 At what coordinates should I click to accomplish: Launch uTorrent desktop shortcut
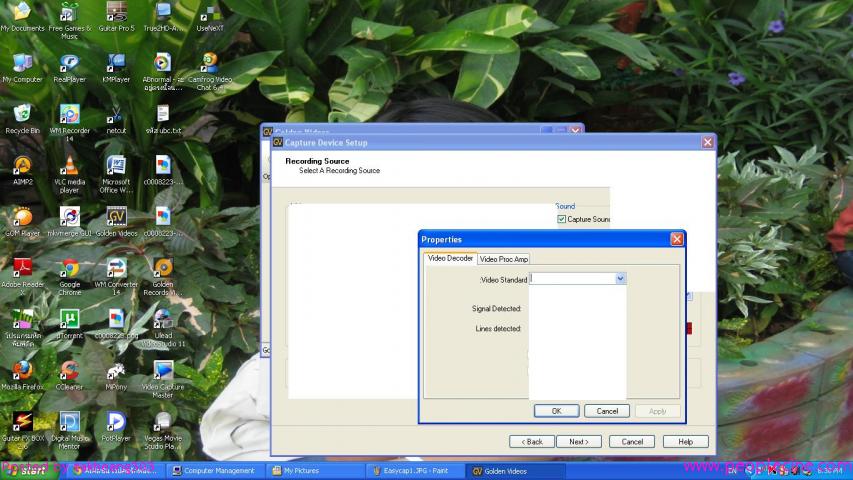click(70, 324)
